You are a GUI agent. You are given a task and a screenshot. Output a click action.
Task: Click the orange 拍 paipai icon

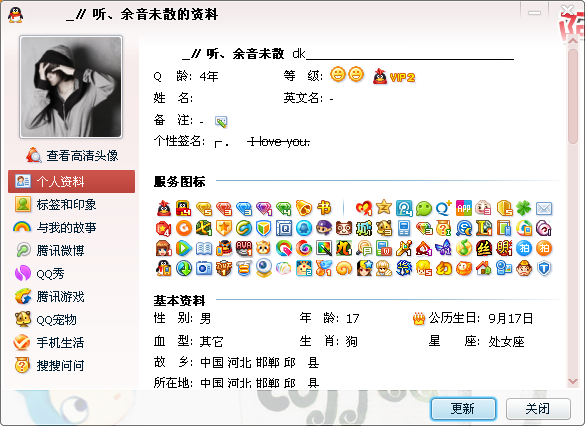click(x=544, y=248)
